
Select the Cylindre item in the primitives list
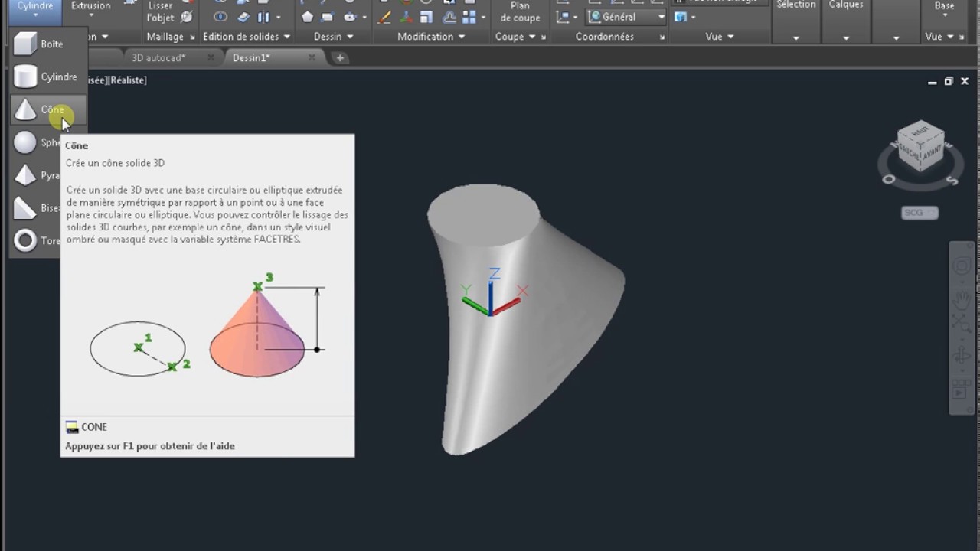[x=47, y=77]
